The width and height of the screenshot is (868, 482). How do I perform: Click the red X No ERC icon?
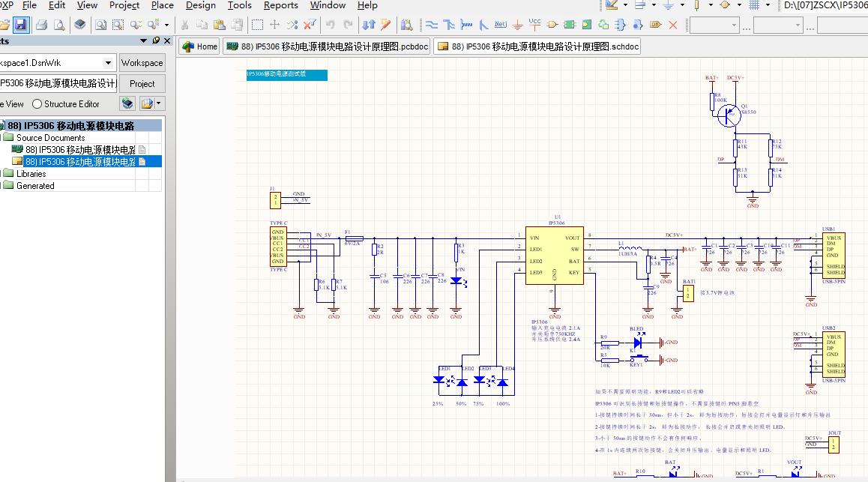673,25
